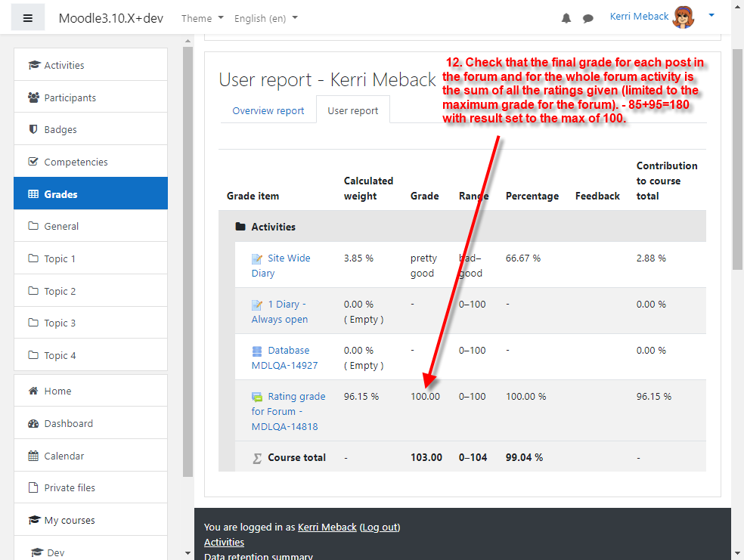Open the Rating grade for Forum link
This screenshot has width=744, height=560.
(289, 411)
